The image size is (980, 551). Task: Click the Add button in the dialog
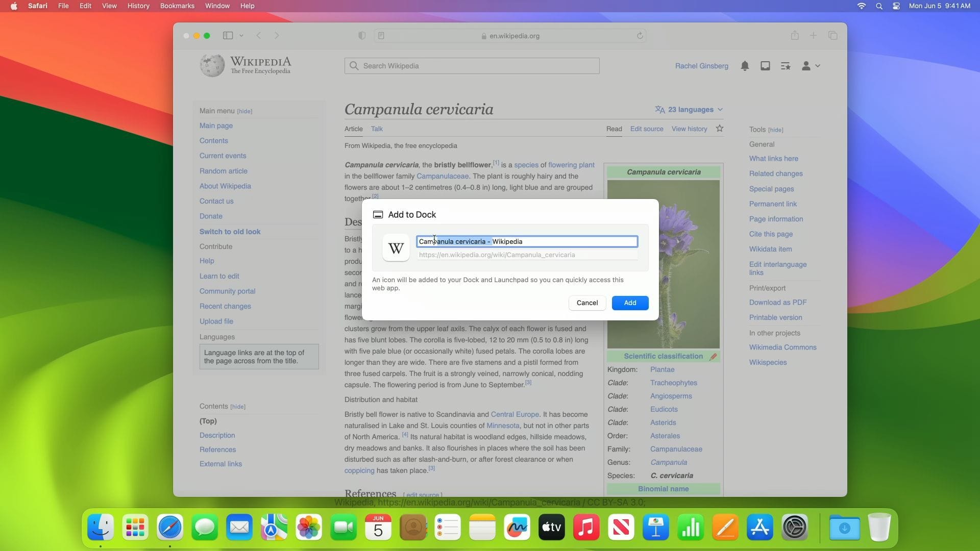pyautogui.click(x=630, y=303)
